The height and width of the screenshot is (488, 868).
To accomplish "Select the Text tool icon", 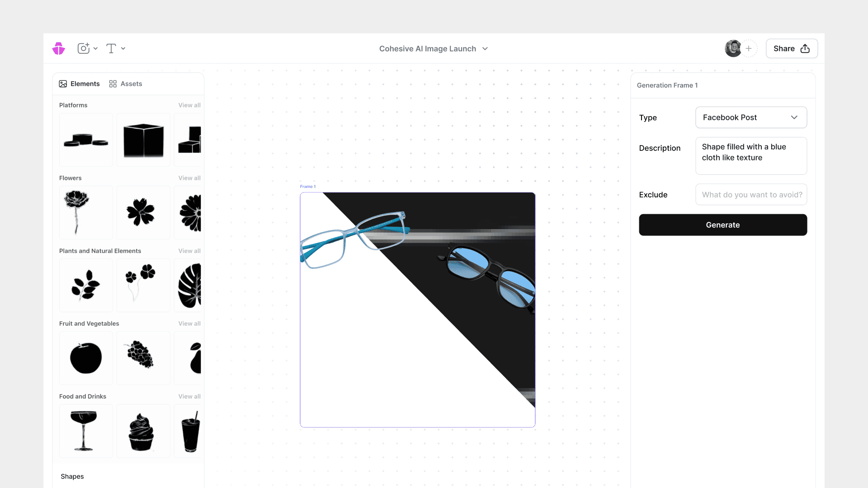I will pyautogui.click(x=111, y=48).
